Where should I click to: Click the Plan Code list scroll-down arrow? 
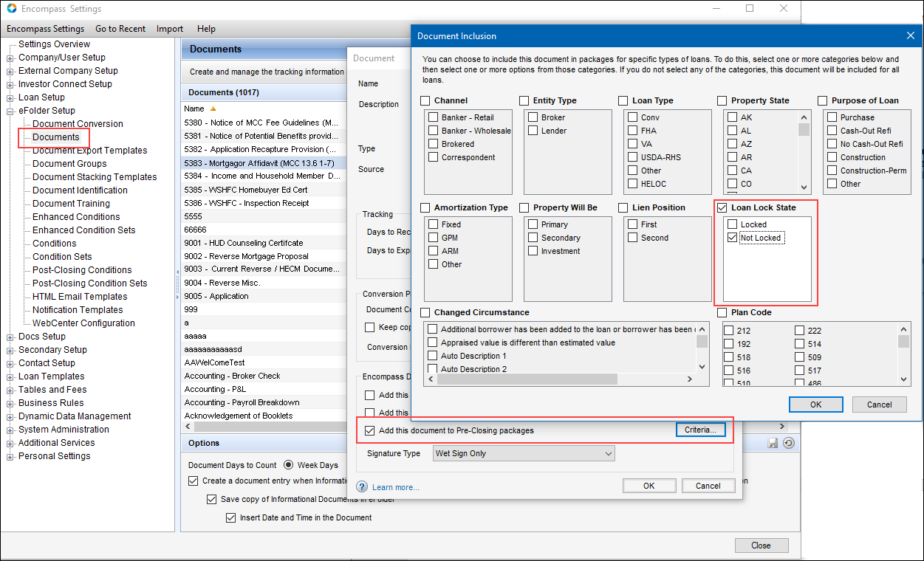point(903,379)
